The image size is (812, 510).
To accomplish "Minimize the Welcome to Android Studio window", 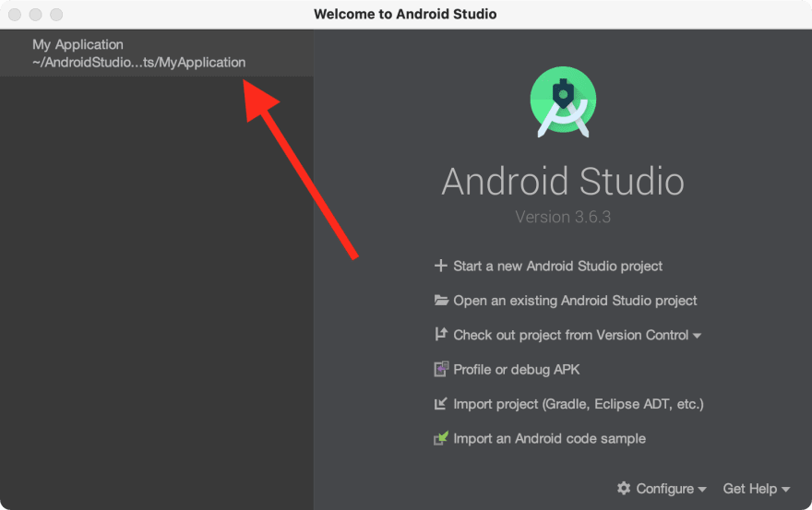I will click(x=36, y=15).
